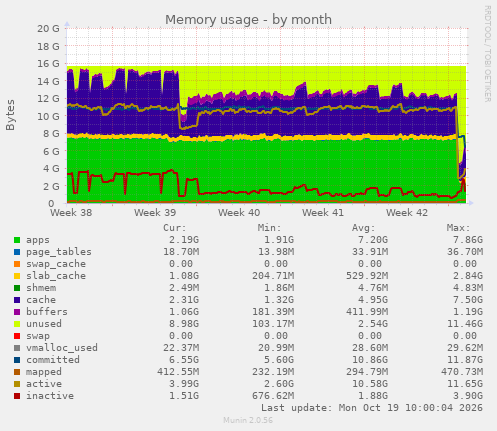This screenshot has height=431, width=497.
Task: Click the 'active' legend label
Action: pyautogui.click(x=44, y=384)
